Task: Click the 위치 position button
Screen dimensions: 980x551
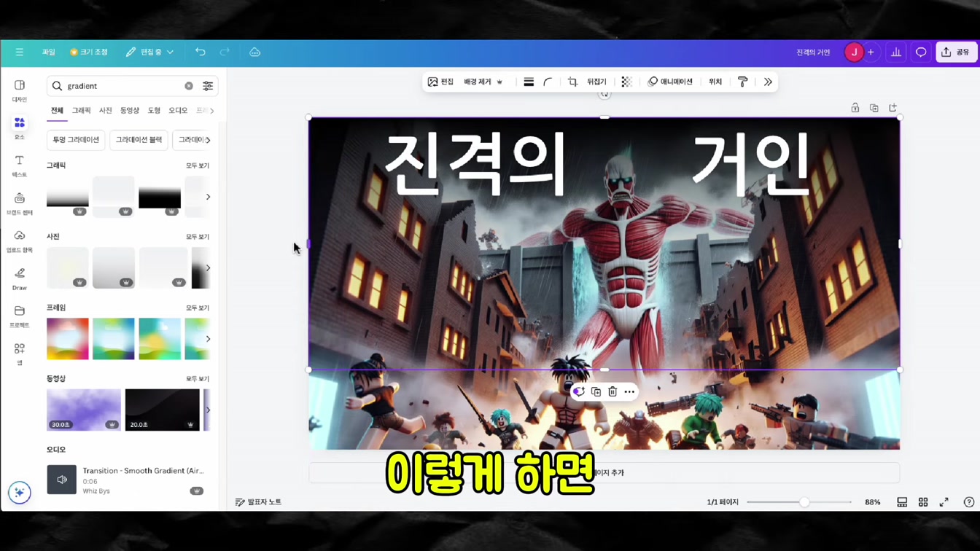Action: [715, 82]
